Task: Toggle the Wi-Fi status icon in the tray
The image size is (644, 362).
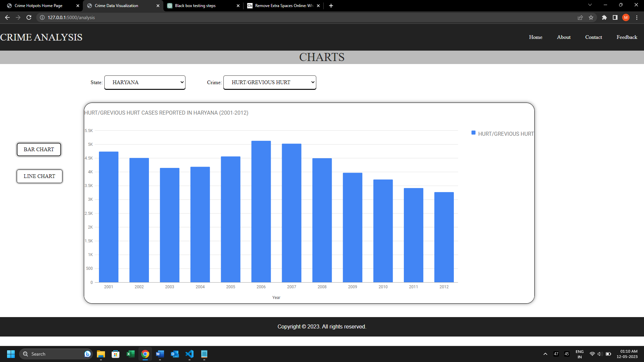Action: tap(592, 354)
